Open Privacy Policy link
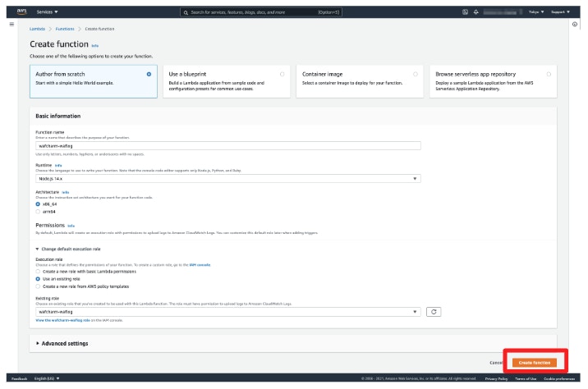Image resolution: width=588 pixels, height=389 pixels. coord(496,379)
